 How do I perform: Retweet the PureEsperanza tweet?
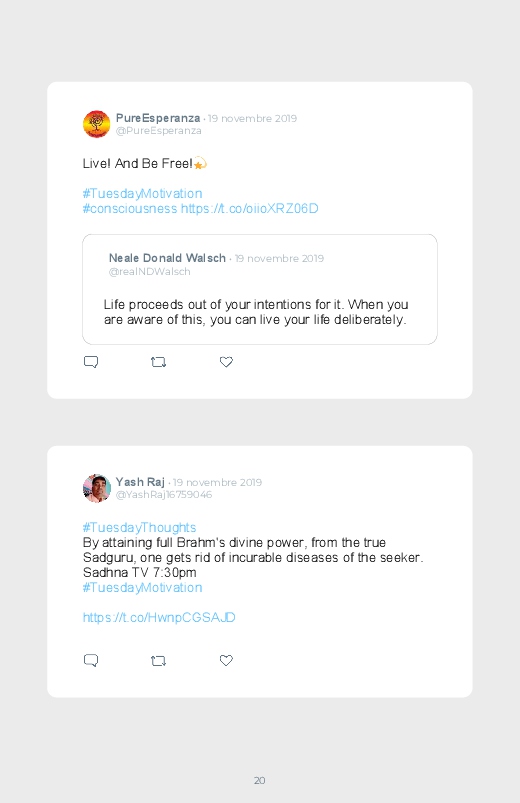pos(158,362)
